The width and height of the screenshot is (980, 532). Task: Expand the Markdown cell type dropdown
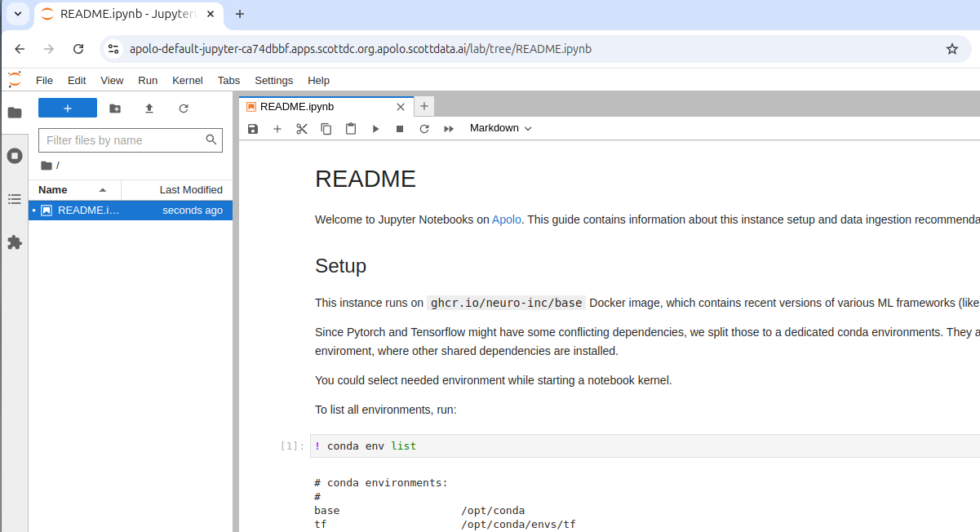coord(500,128)
